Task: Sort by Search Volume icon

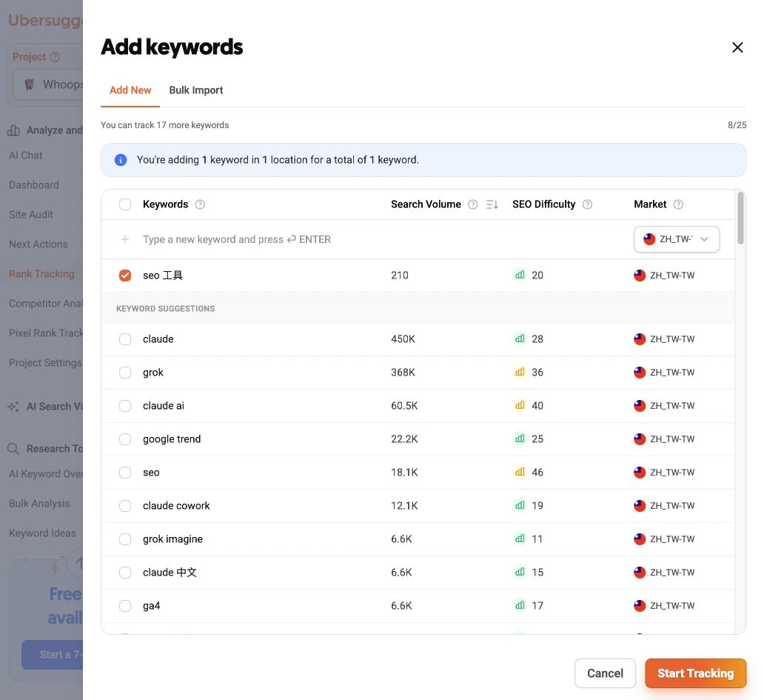Action: point(492,204)
